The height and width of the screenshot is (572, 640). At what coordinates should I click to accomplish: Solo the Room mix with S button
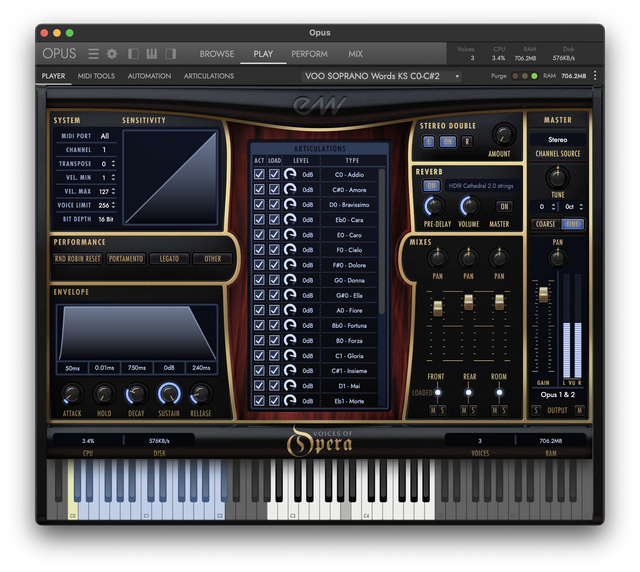[x=505, y=411]
